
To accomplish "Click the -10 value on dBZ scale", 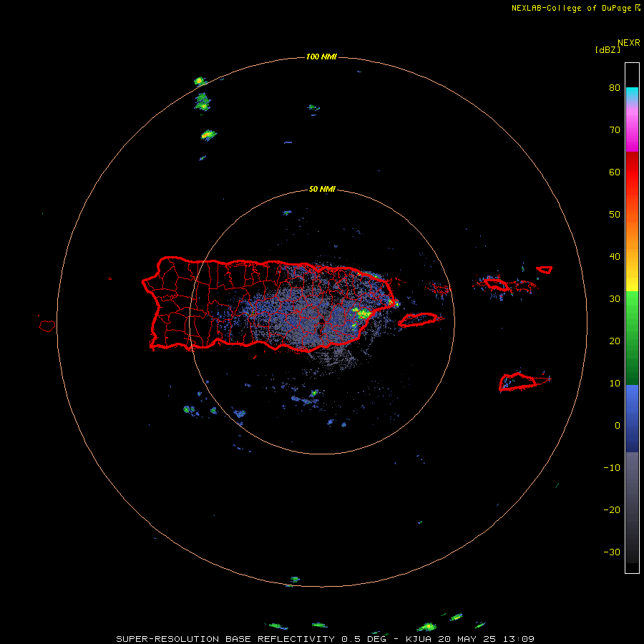I will tap(612, 468).
